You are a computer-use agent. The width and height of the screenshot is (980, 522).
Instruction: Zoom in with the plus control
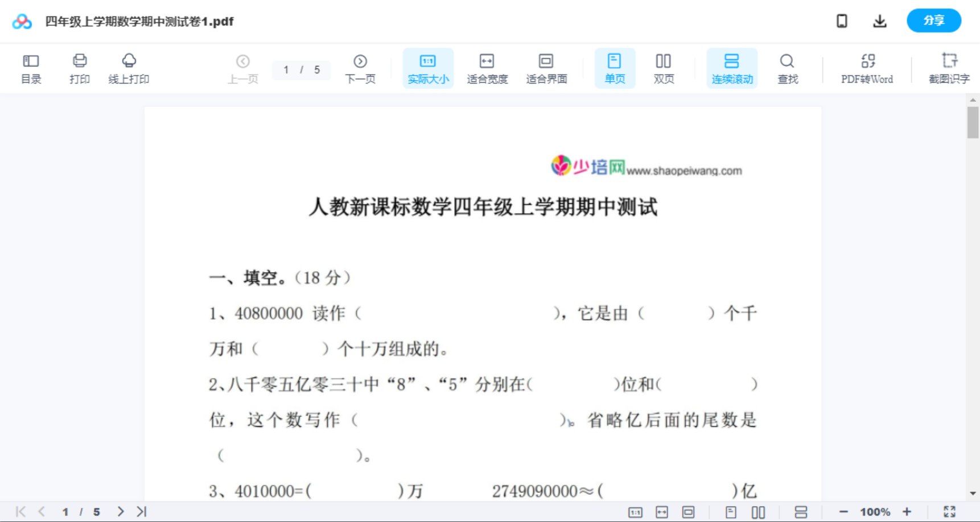pos(907,511)
